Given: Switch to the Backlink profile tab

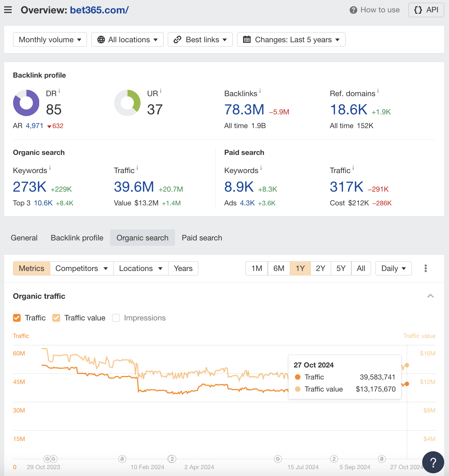Looking at the screenshot, I should coord(77,238).
